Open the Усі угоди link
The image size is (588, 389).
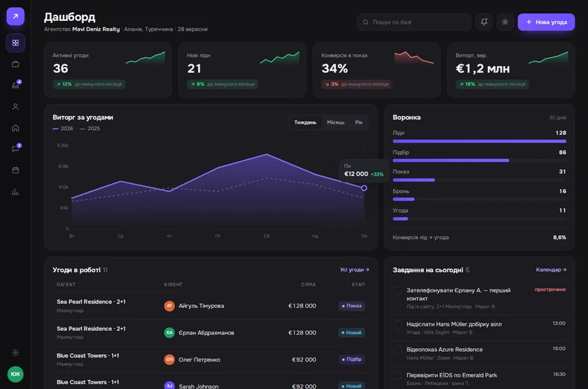click(x=354, y=269)
